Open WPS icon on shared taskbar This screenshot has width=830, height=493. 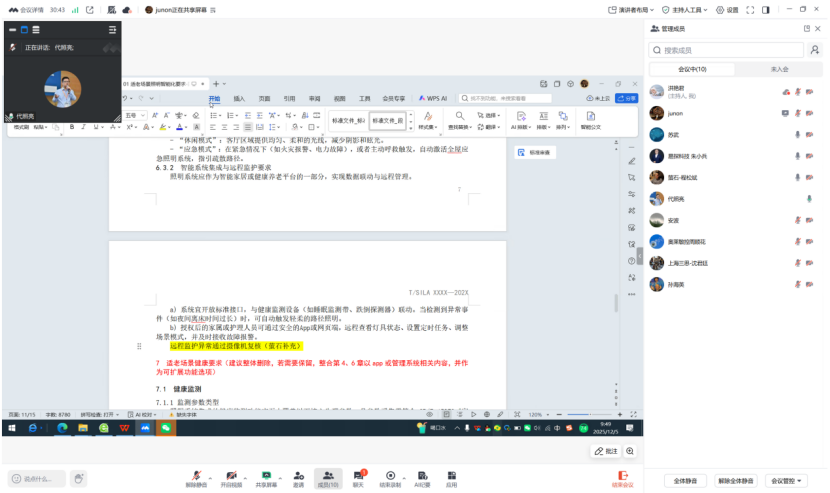click(124, 428)
